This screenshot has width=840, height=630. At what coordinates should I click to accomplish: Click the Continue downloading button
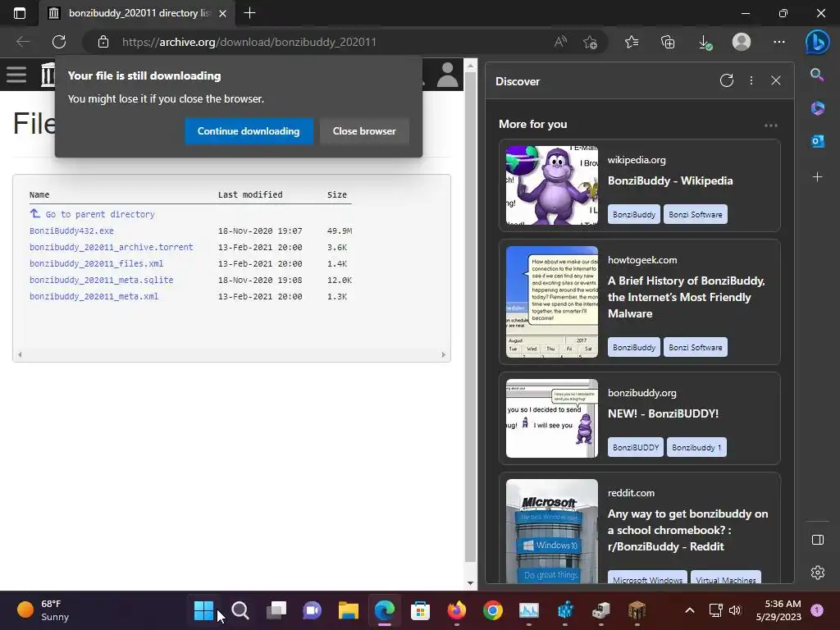[x=249, y=131]
